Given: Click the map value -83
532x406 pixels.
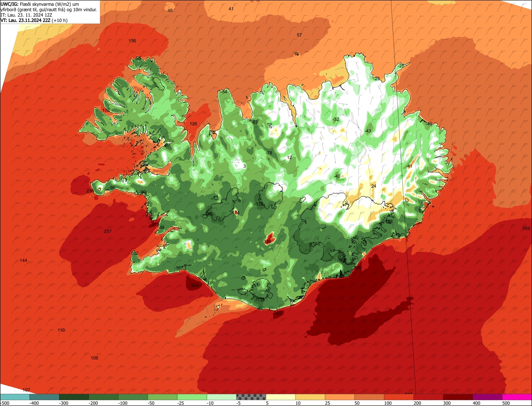Looking at the screenshot, I should point(254,122).
